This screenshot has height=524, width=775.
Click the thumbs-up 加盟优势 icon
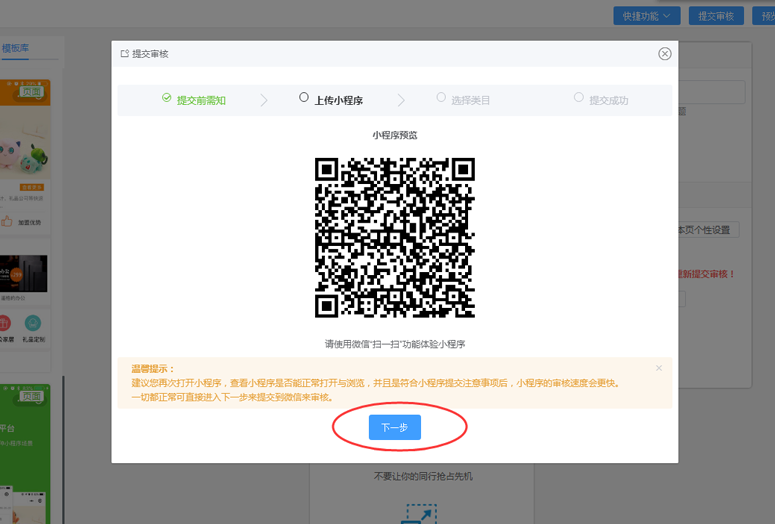coord(6,222)
